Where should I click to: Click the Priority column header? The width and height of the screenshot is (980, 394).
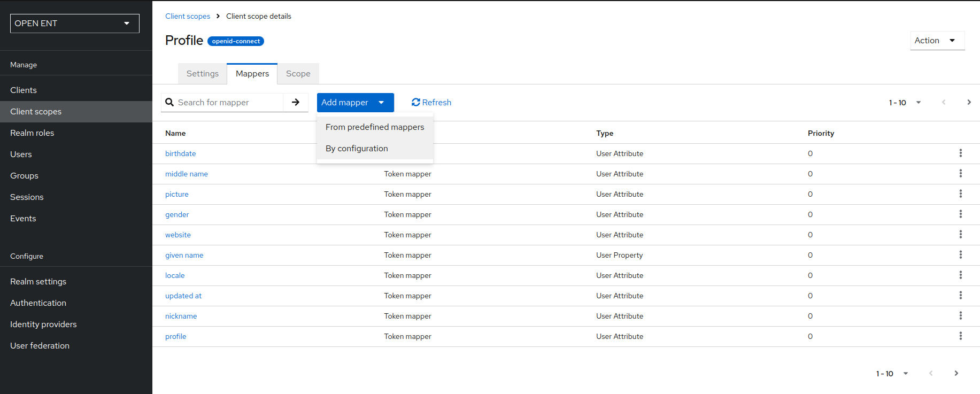coord(821,133)
